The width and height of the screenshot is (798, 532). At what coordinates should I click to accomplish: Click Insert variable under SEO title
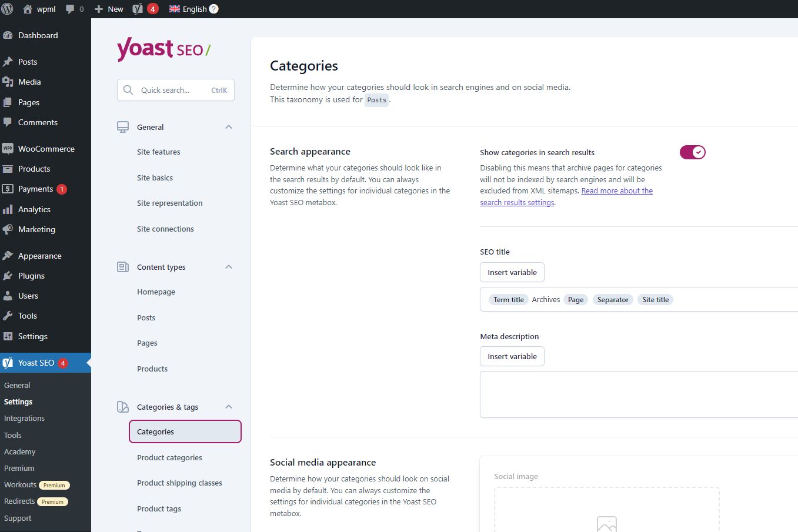pyautogui.click(x=512, y=272)
